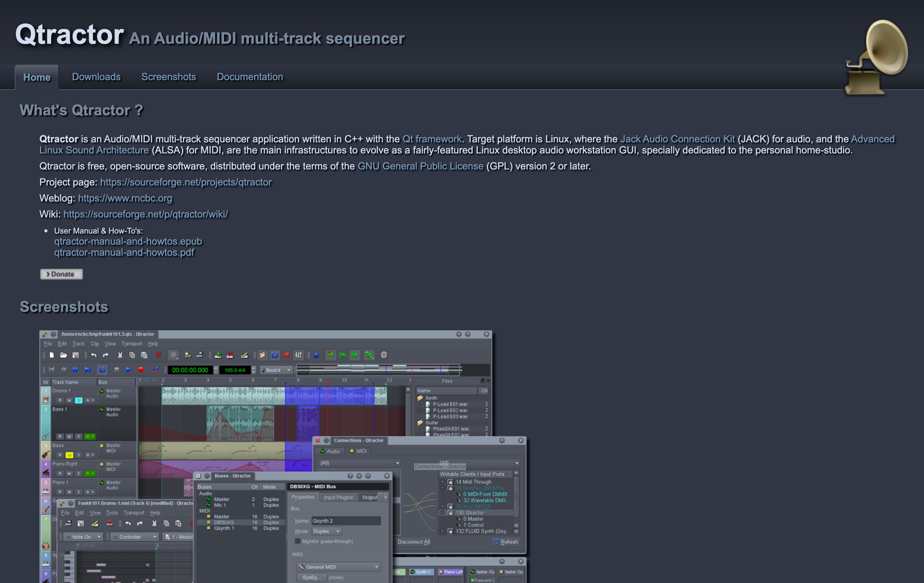Viewport: 924px width, 583px height.
Task: Expand the 130:Qtractor client tree node
Action: tap(442, 513)
